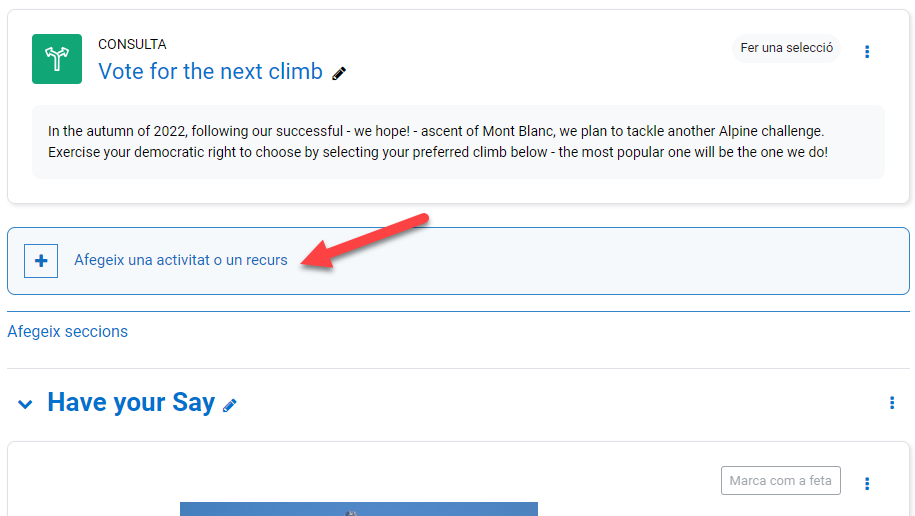This screenshot has height=516, width=915.
Task: Click the CONSULTA label above the title
Action: pyautogui.click(x=132, y=44)
